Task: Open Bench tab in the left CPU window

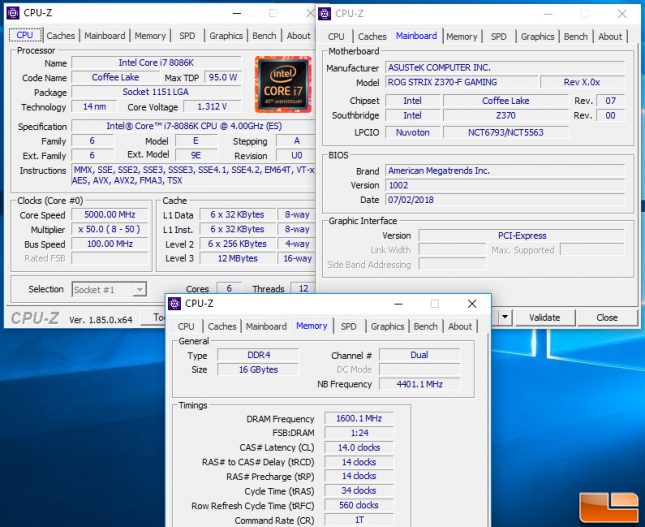Action: pos(264,36)
